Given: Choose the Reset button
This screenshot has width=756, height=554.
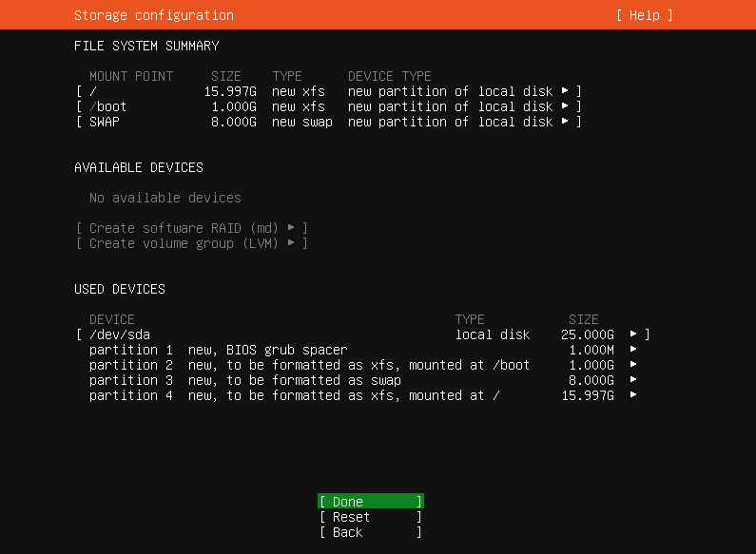Looking at the screenshot, I should (x=370, y=517).
